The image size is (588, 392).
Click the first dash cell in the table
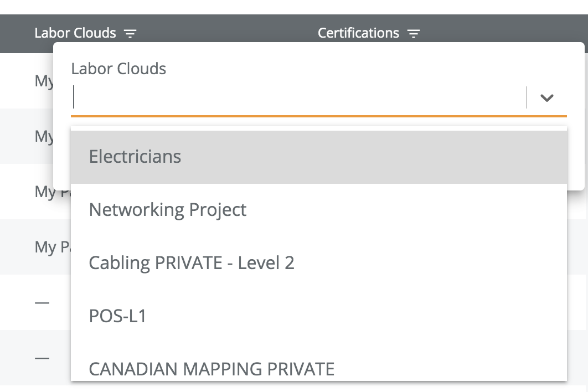(42, 302)
